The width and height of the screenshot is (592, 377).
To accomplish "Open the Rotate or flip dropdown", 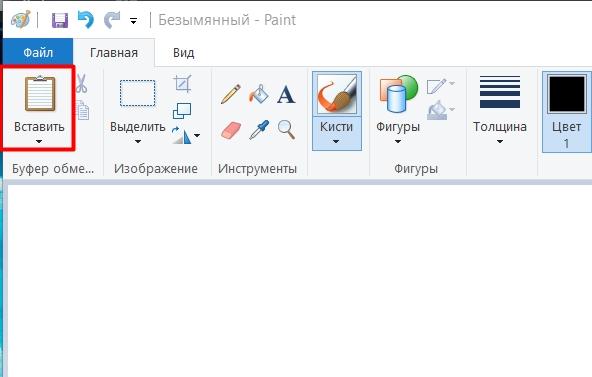I will (186, 135).
